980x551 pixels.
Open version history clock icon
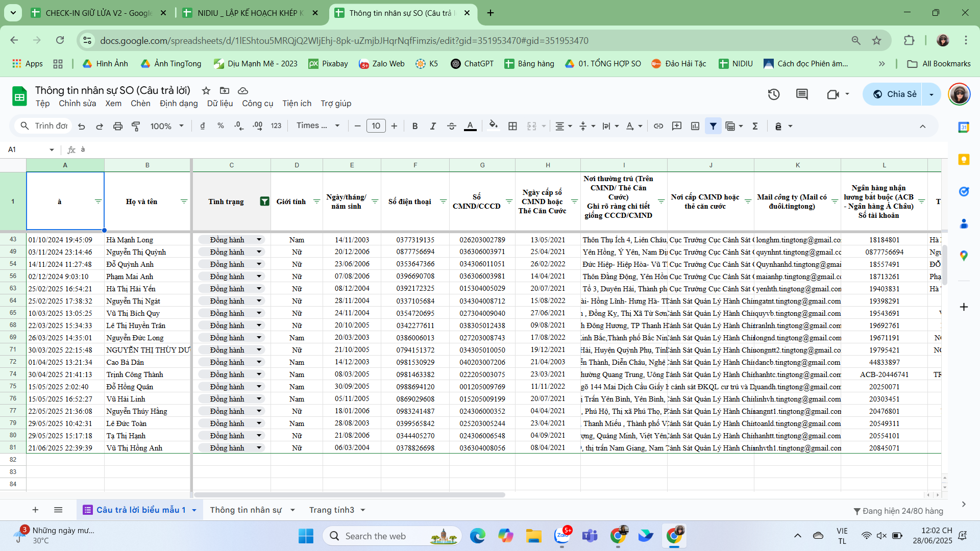click(x=773, y=94)
